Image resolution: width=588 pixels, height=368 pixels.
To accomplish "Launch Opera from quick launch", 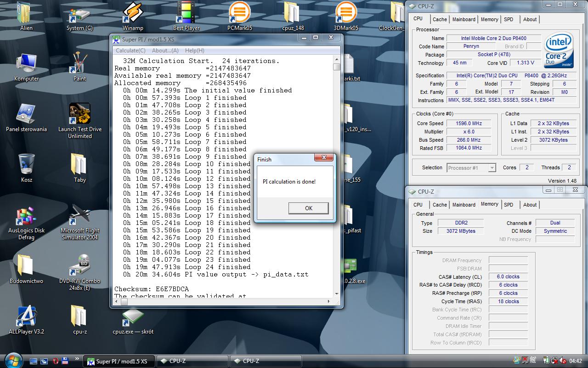I will [x=55, y=361].
